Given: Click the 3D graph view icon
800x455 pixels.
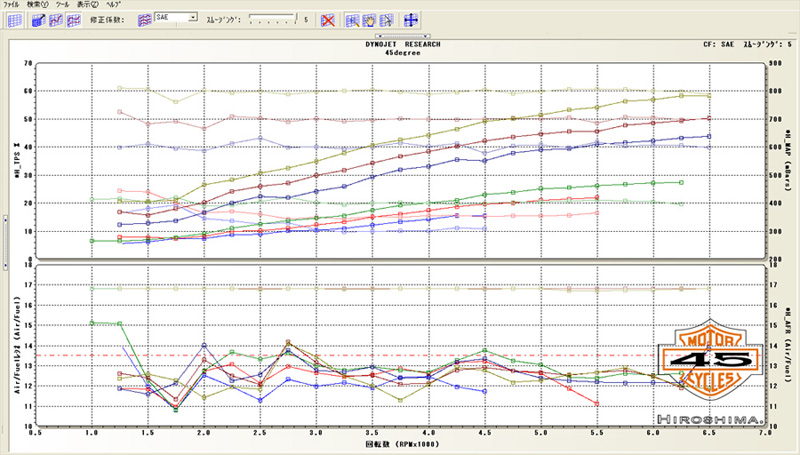Looking at the screenshot, I should coord(36,20).
